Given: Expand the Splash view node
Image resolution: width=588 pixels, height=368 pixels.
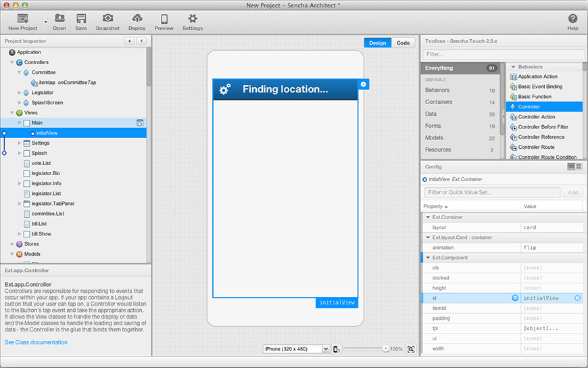Looking at the screenshot, I should click(19, 153).
